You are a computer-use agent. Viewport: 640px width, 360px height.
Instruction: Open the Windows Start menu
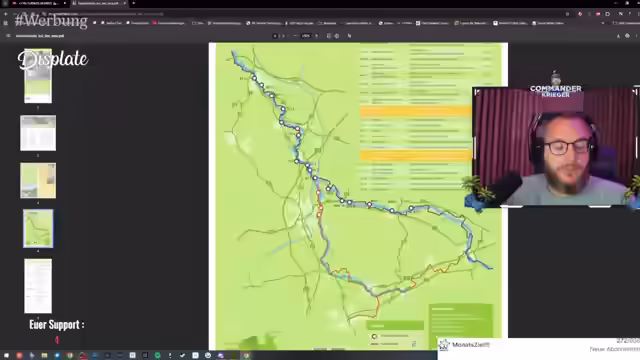point(6,356)
